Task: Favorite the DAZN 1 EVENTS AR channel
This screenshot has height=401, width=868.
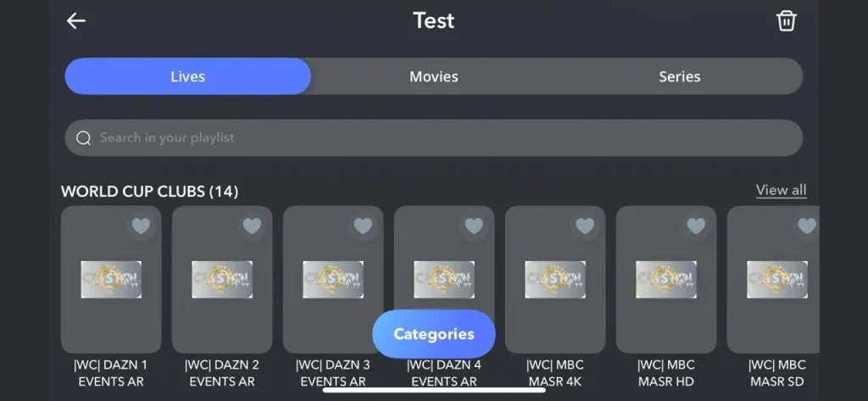Action: [142, 226]
